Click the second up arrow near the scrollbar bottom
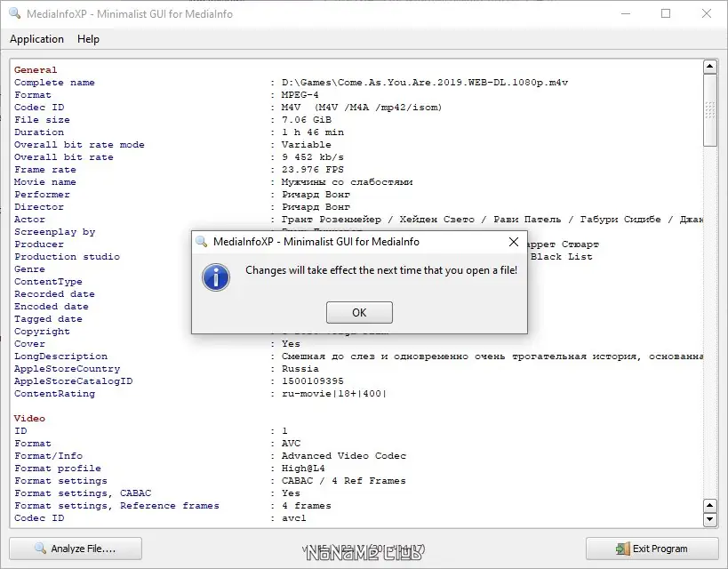 tap(710, 505)
